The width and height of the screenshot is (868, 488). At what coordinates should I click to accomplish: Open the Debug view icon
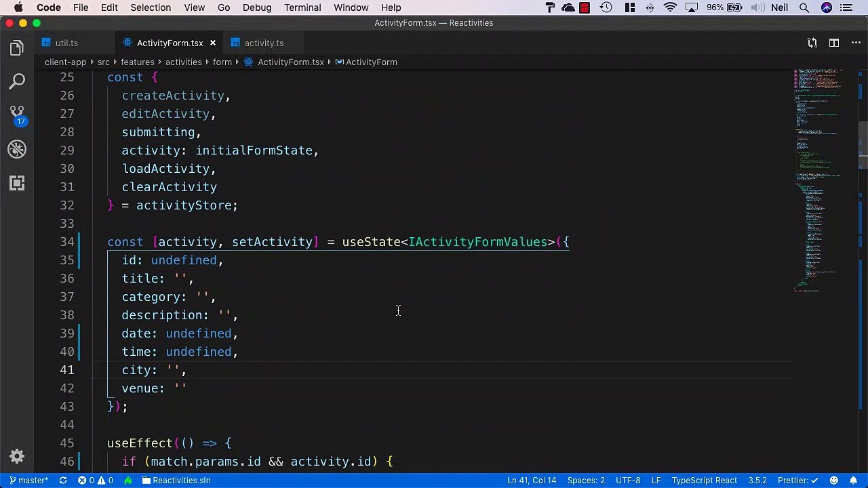17,149
